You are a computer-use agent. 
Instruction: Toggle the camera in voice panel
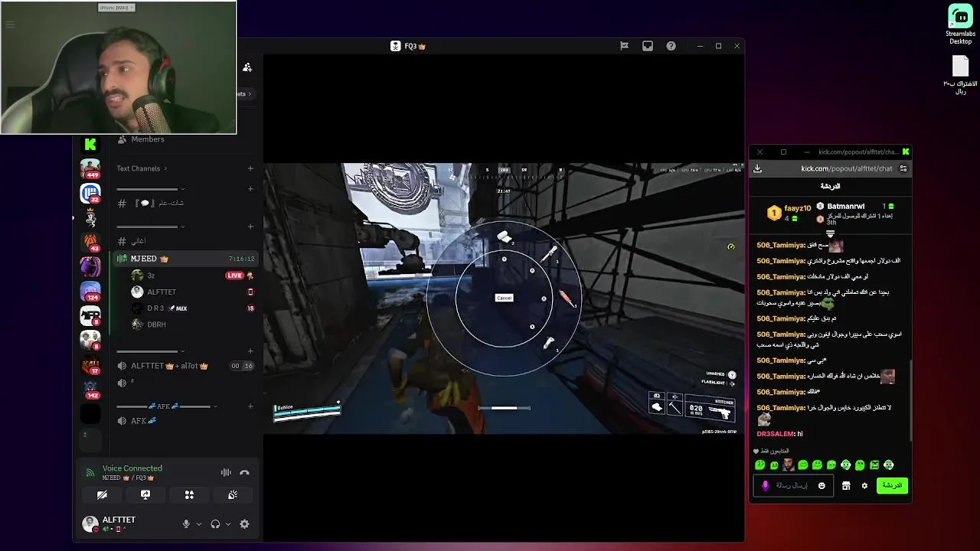pyautogui.click(x=102, y=495)
